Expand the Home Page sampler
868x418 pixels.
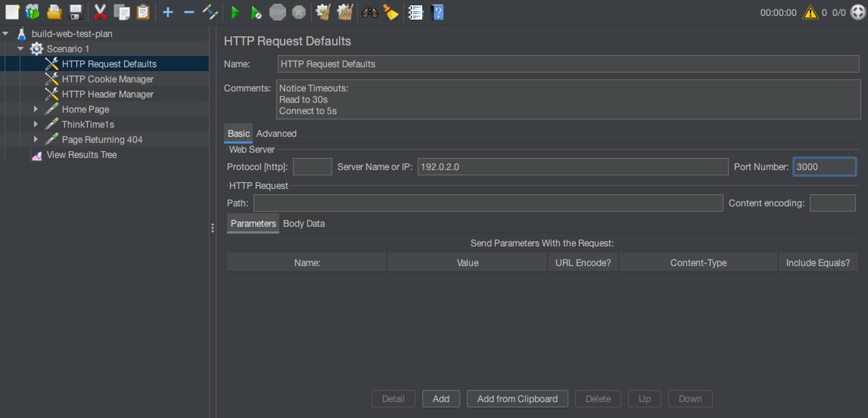tap(36, 109)
